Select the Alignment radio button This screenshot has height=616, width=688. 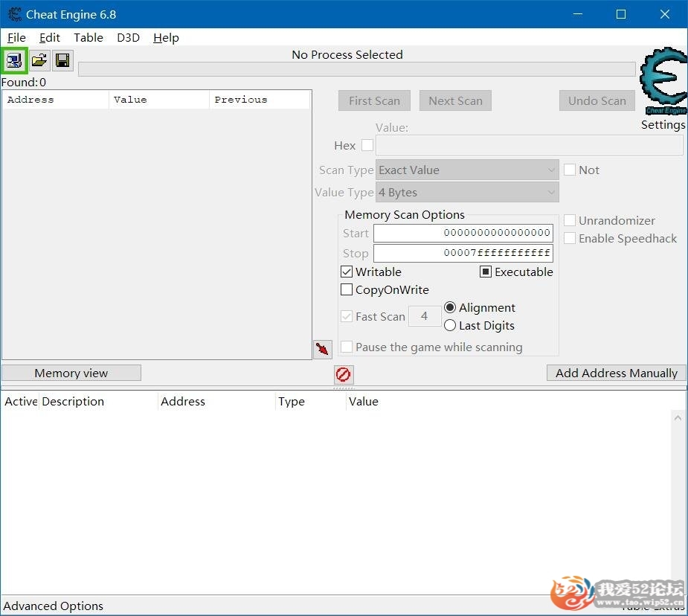450,307
